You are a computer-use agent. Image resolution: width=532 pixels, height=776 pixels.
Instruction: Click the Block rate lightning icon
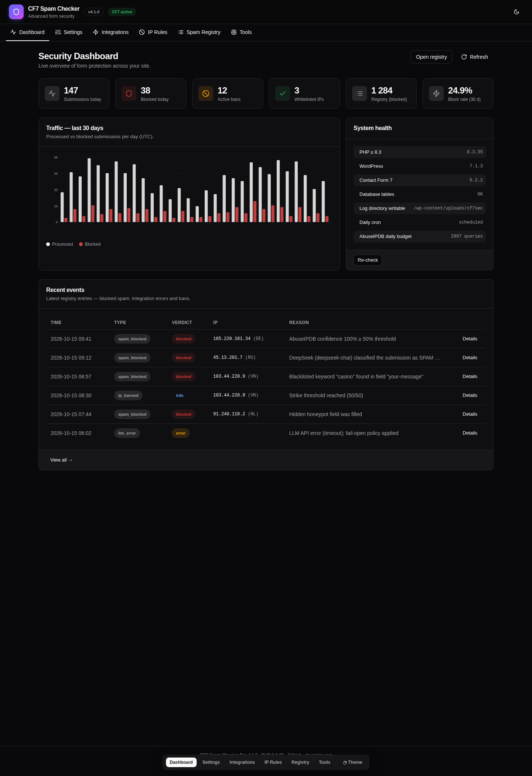pyautogui.click(x=436, y=93)
